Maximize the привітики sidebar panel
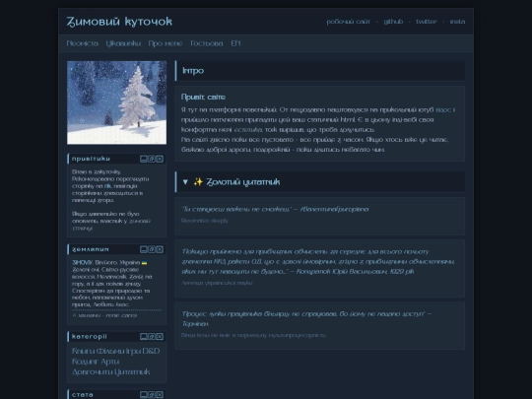532x399 pixels. tap(152, 159)
